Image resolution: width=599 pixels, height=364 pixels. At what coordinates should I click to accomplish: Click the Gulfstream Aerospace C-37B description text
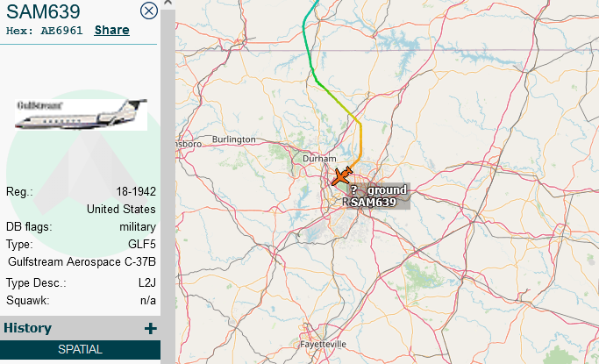[82, 262]
